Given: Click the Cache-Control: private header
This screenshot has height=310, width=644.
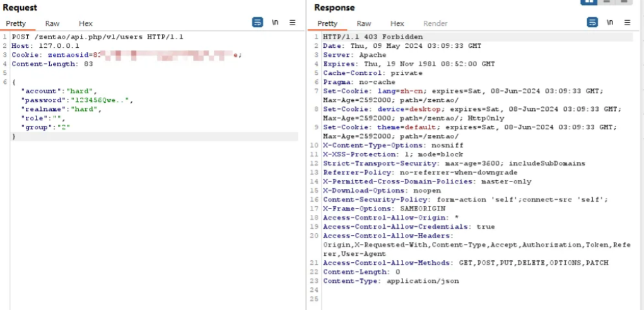Looking at the screenshot, I should [x=373, y=73].
